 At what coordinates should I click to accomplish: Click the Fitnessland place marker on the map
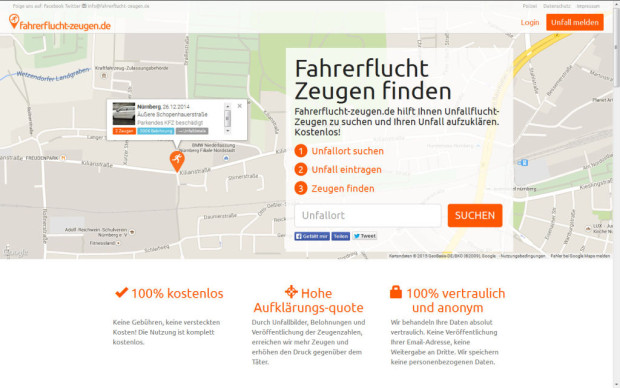click(118, 243)
